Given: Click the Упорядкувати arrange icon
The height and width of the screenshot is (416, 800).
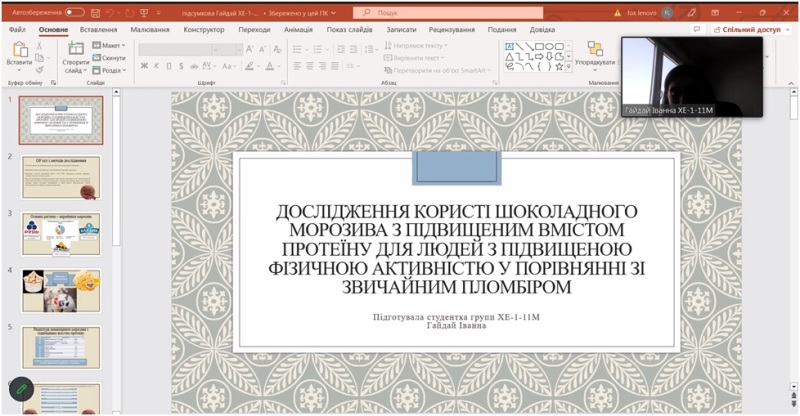Looking at the screenshot, I should [x=595, y=50].
